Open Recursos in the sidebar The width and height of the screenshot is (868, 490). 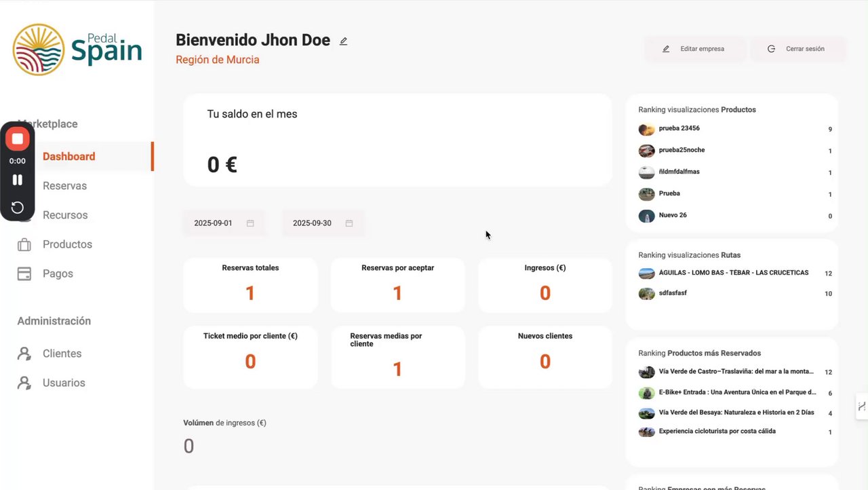65,215
